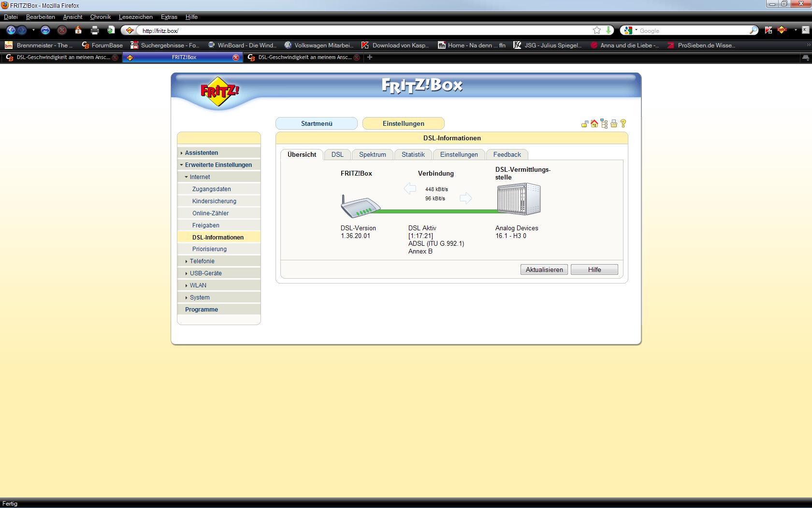The width and height of the screenshot is (812, 508).
Task: Click the Google search field
Action: pos(693,30)
